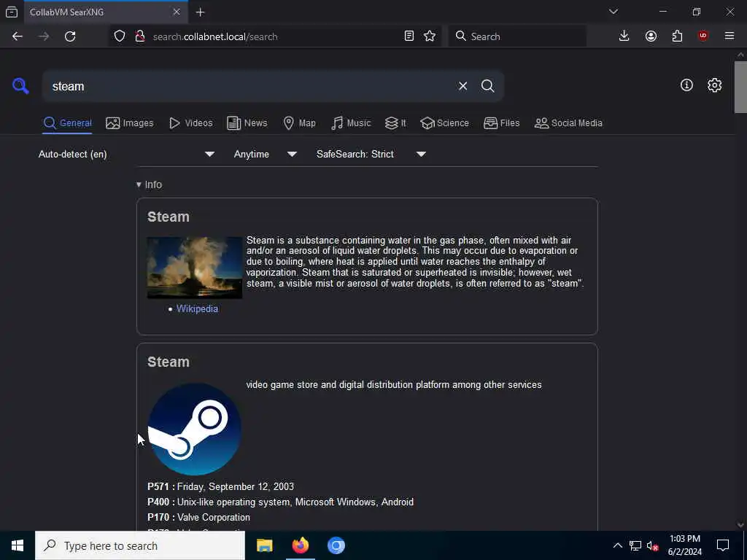Show hidden system tray icons chevron
This screenshot has height=560, width=747.
[x=617, y=545]
